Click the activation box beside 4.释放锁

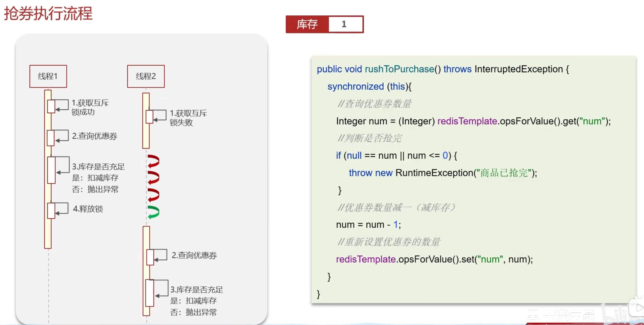click(x=51, y=211)
